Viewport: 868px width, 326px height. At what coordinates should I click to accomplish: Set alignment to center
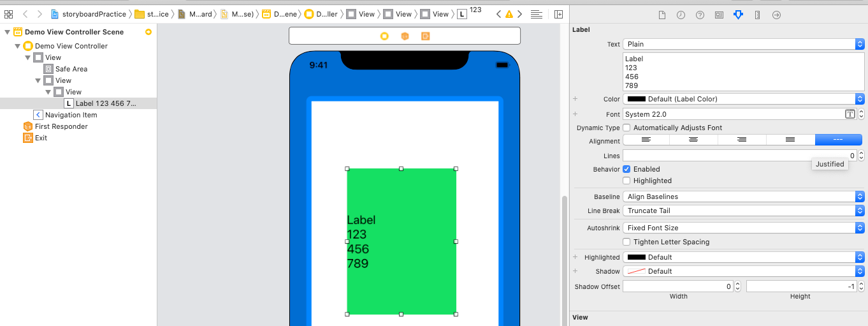pyautogui.click(x=694, y=140)
